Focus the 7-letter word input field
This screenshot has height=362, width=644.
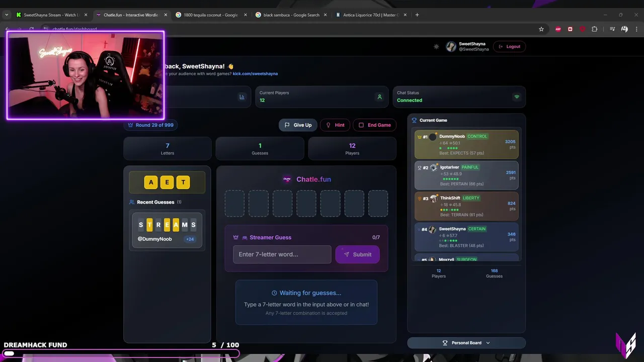tap(282, 254)
